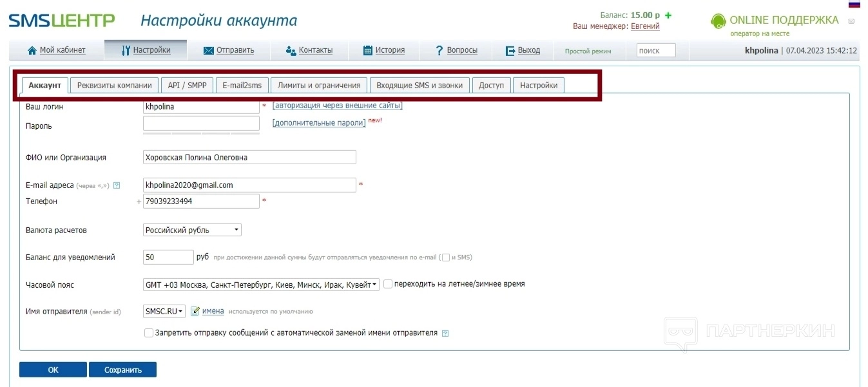Click the оператор на месте status text
The width and height of the screenshot is (868, 387).
pos(760,33)
